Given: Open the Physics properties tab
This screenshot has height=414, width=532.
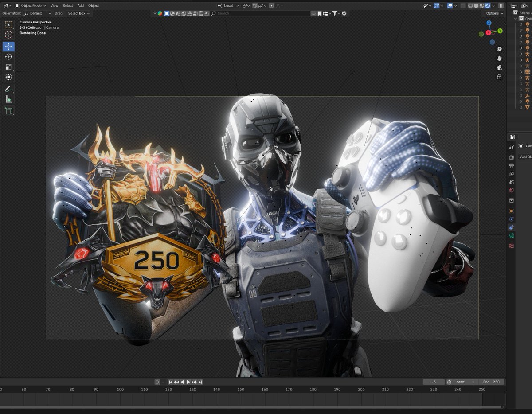Looking at the screenshot, I should (512, 219).
